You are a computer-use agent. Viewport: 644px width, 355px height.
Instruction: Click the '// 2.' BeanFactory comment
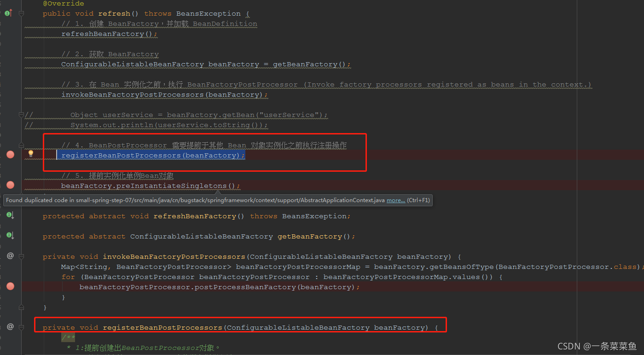110,54
